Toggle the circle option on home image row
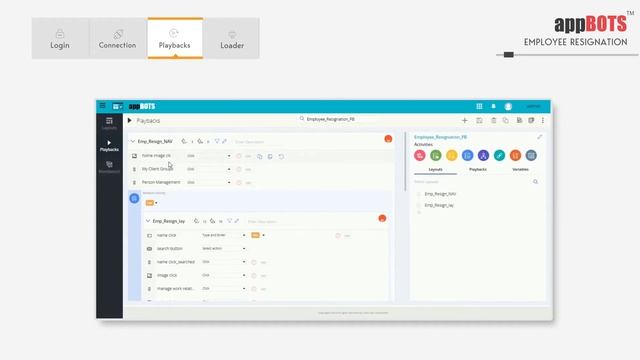The width and height of the screenshot is (640, 360). pos(239,156)
